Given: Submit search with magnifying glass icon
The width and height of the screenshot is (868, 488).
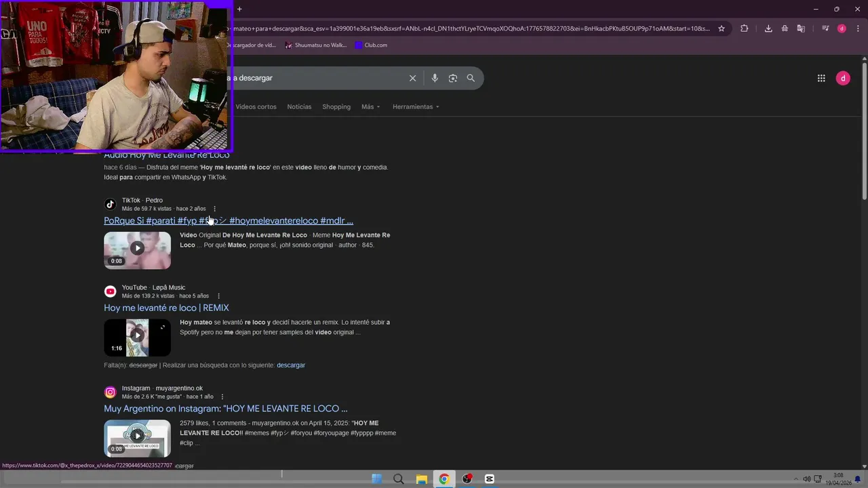Looking at the screenshot, I should pyautogui.click(x=471, y=78).
